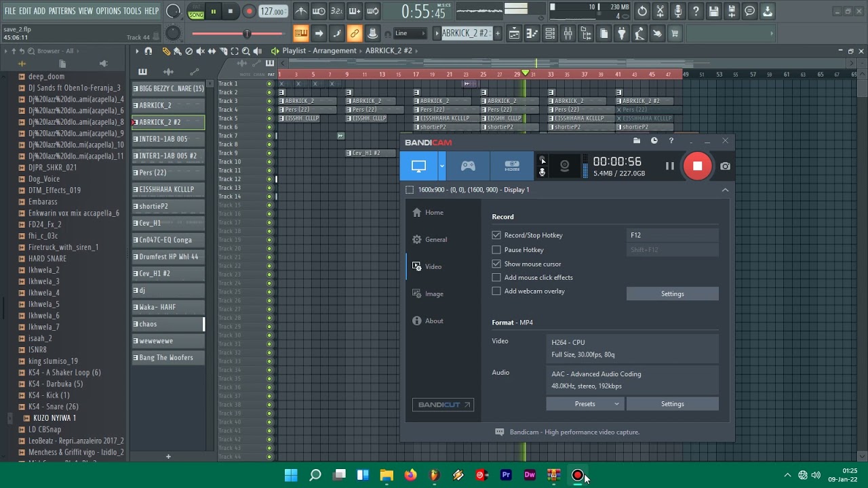Open the FL Studio FILE menu
This screenshot has height=488, width=868.
pos(10,11)
